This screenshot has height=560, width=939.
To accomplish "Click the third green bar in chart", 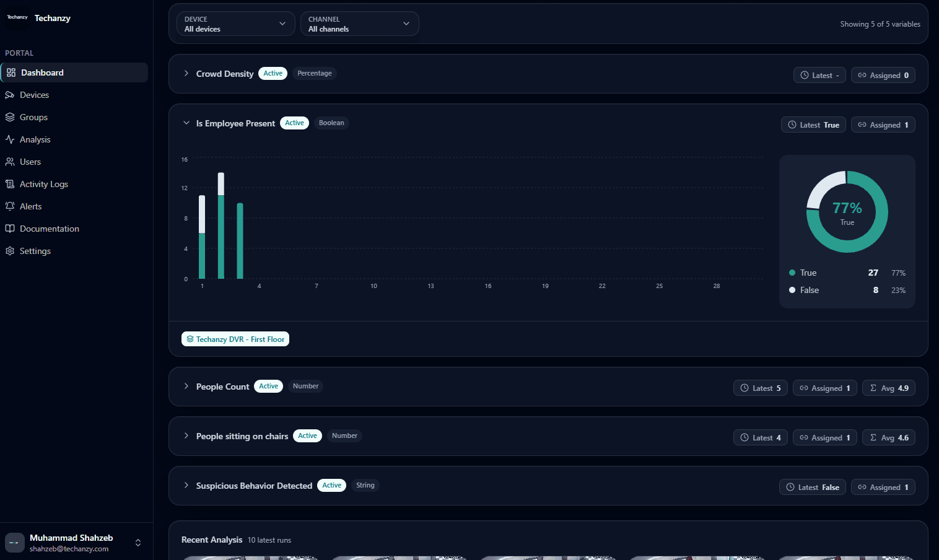I will (240, 241).
